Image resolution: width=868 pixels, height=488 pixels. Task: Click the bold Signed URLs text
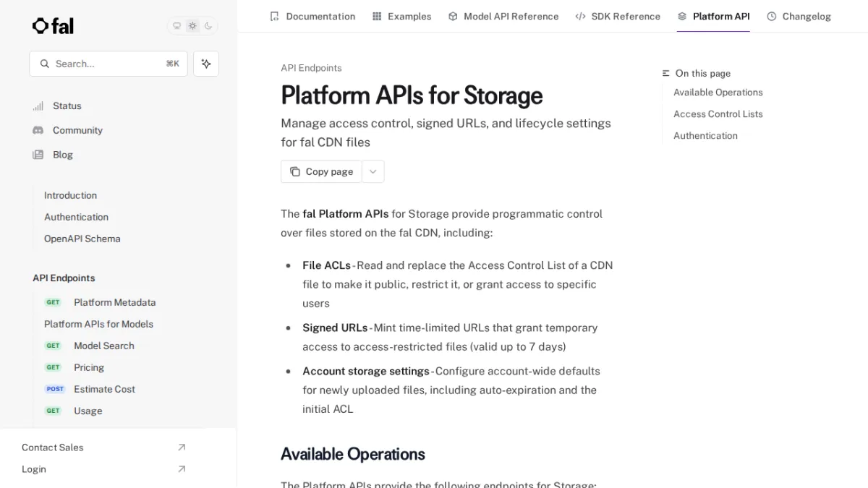(335, 328)
